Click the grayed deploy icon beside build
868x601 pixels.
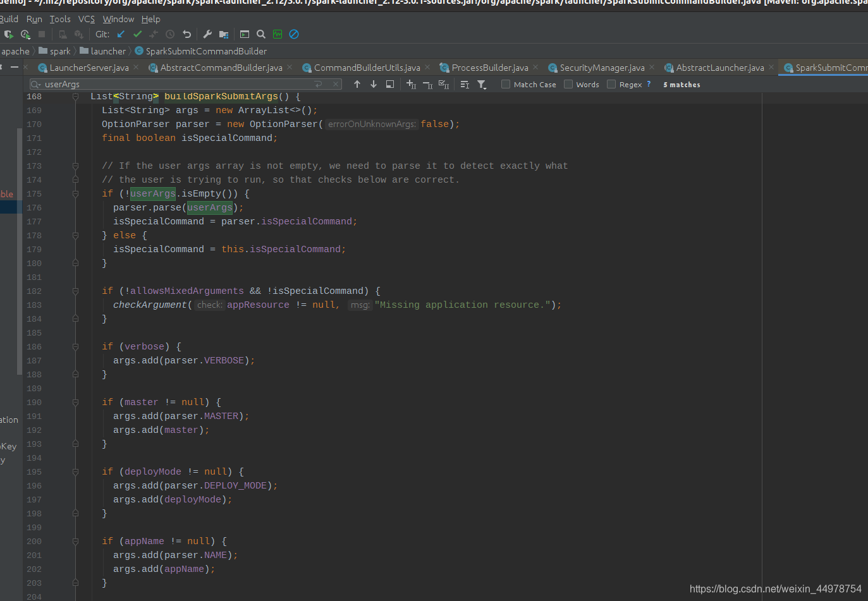click(79, 34)
